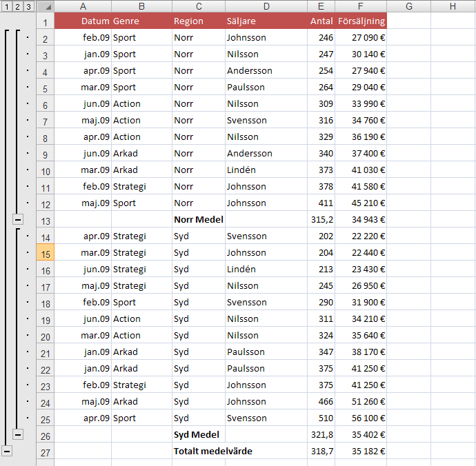Image resolution: width=476 pixels, height=466 pixels.
Task: Select highlighted row 15 header
Action: click(46, 252)
